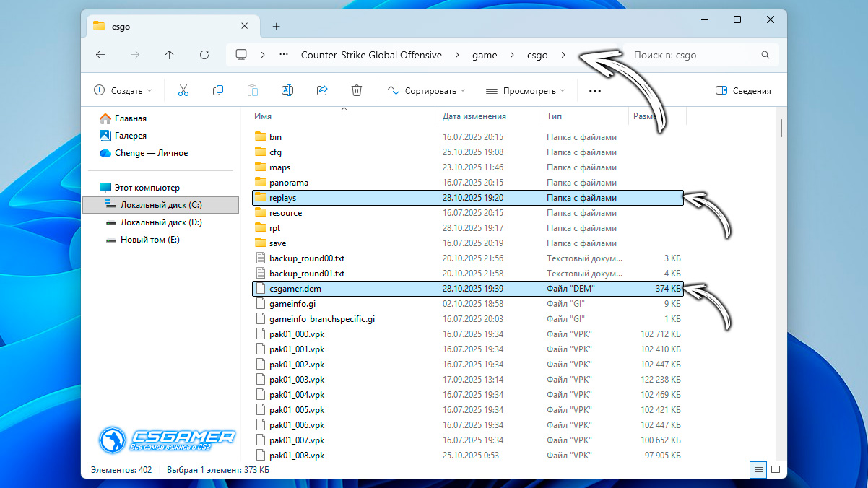Viewport: 868px width, 488px height.
Task: Select the file pak01_008.vpk
Action: [x=467, y=456]
